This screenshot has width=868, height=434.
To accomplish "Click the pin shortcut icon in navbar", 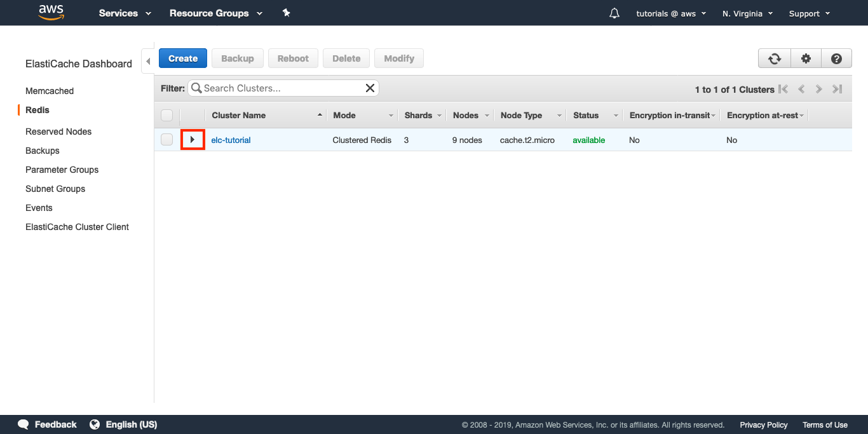I will click(x=286, y=13).
